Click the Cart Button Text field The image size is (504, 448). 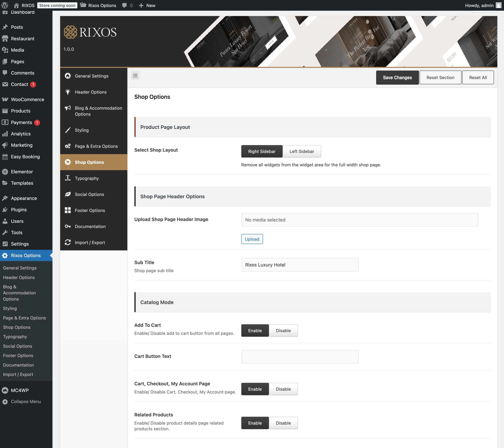click(300, 356)
